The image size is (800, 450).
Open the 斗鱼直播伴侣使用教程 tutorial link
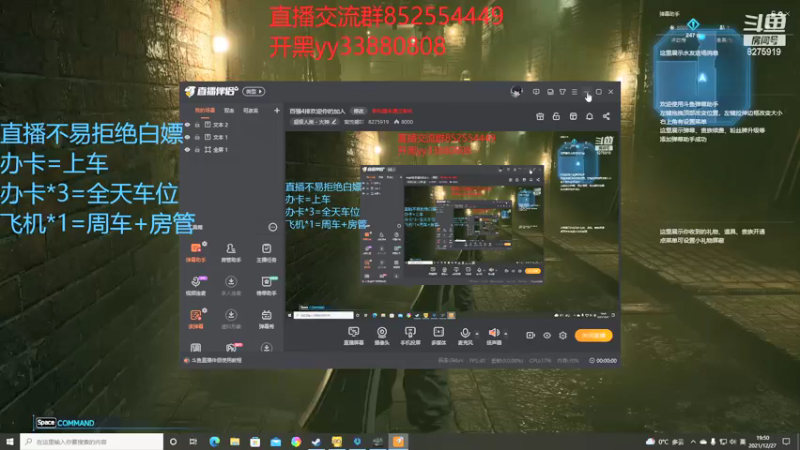(216, 360)
